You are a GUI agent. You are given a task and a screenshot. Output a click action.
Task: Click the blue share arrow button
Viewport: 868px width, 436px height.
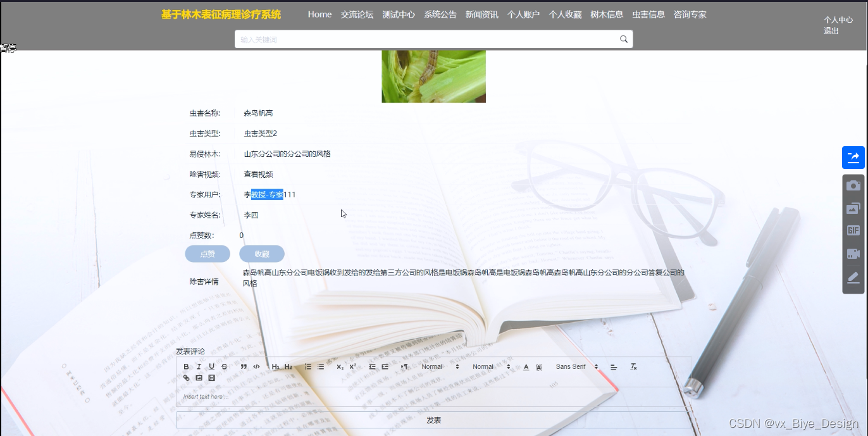coord(853,158)
